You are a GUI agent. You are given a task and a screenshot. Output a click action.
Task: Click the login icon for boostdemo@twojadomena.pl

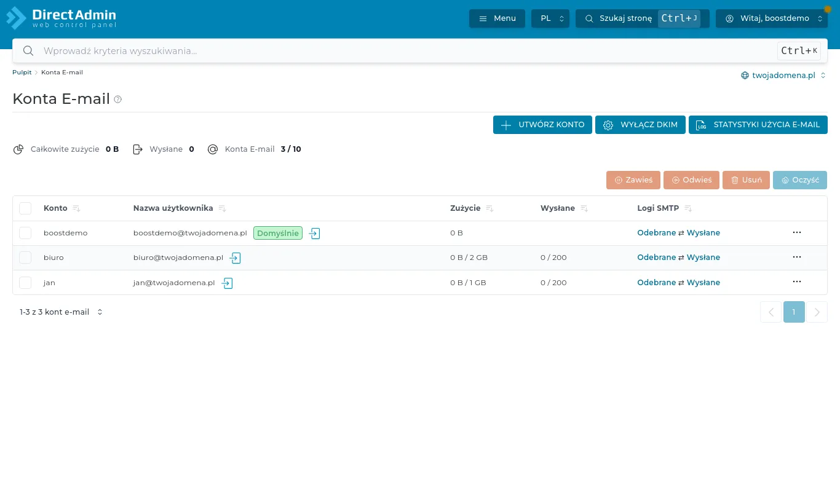point(315,234)
